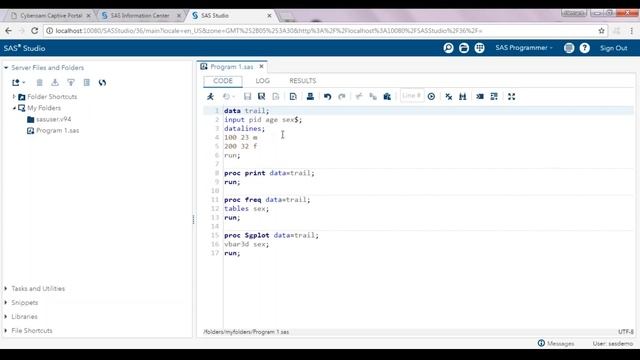The width and height of the screenshot is (640, 360).
Task: Click the Clear all code icon
Action: click(x=449, y=97)
